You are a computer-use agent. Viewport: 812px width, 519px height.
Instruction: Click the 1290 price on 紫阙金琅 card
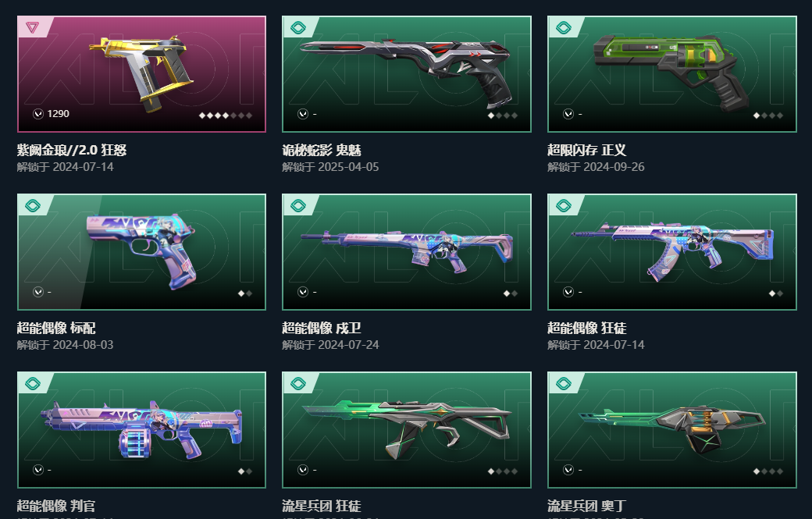58,114
